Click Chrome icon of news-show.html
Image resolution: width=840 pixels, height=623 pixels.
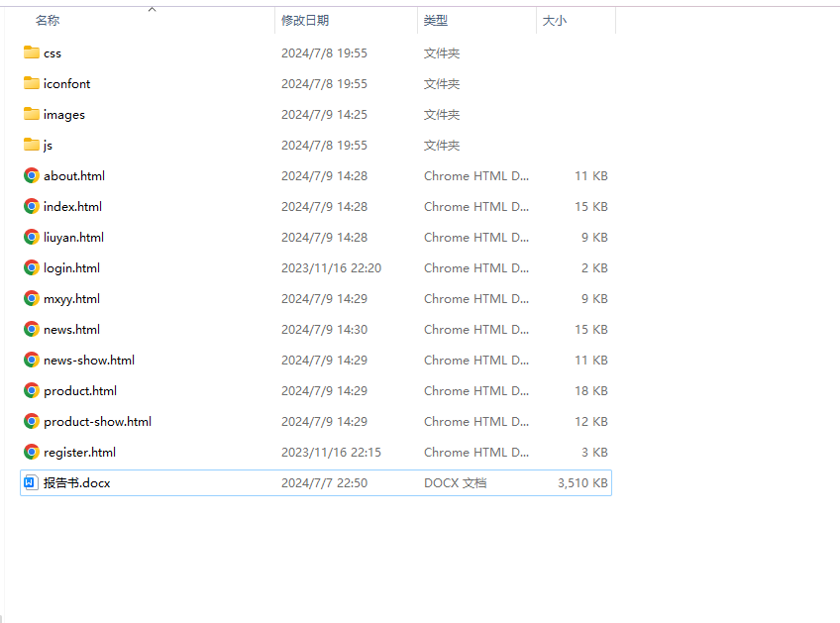[32, 360]
